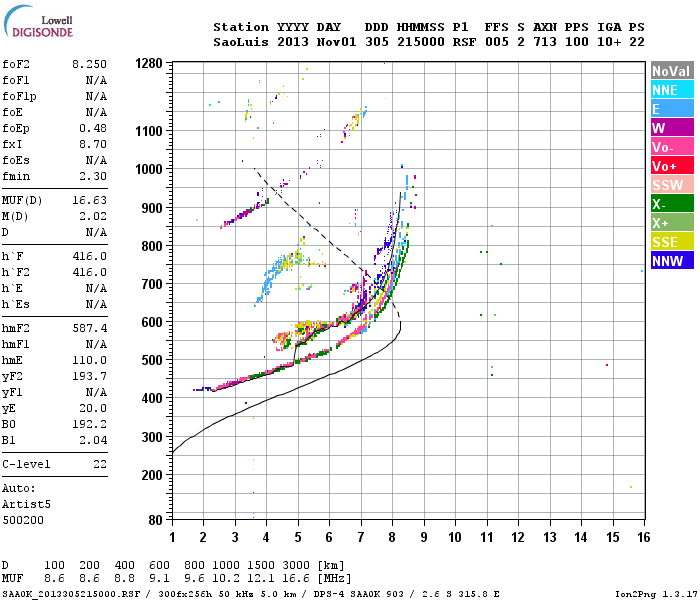
Task: Click the SAA0K_2013305215000.RSF filename
Action: [71, 594]
